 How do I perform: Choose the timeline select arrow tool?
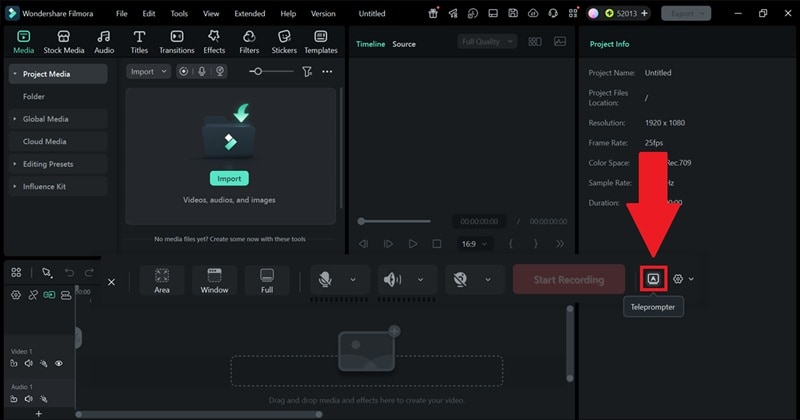click(x=47, y=273)
